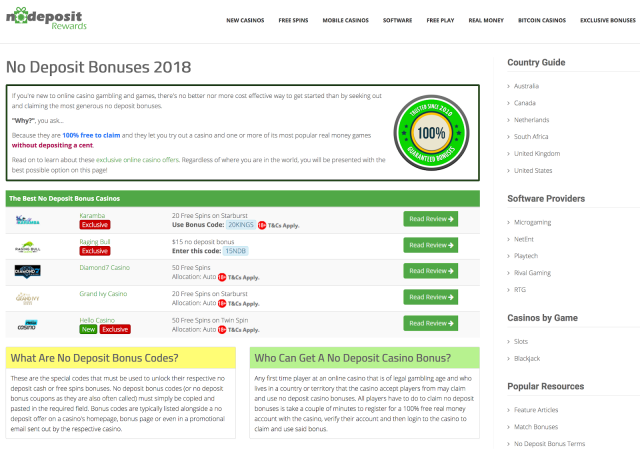Click the 18+ icon in Karamba row
Viewport: 640px width, 454px height.
[262, 225]
